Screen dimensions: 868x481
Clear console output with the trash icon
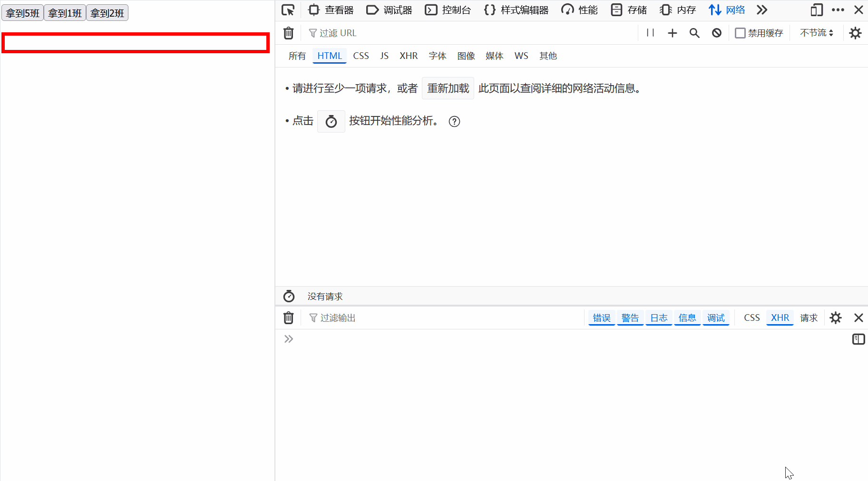pyautogui.click(x=288, y=317)
